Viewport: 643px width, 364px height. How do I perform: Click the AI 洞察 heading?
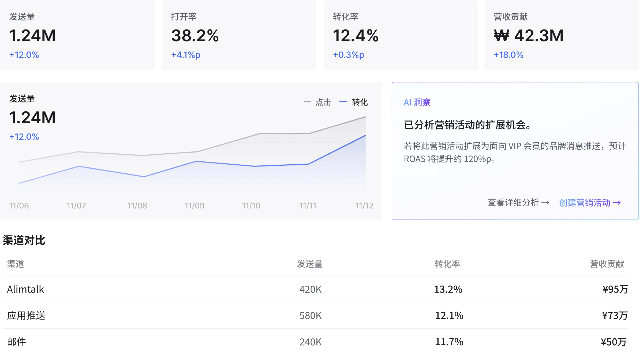tap(417, 102)
